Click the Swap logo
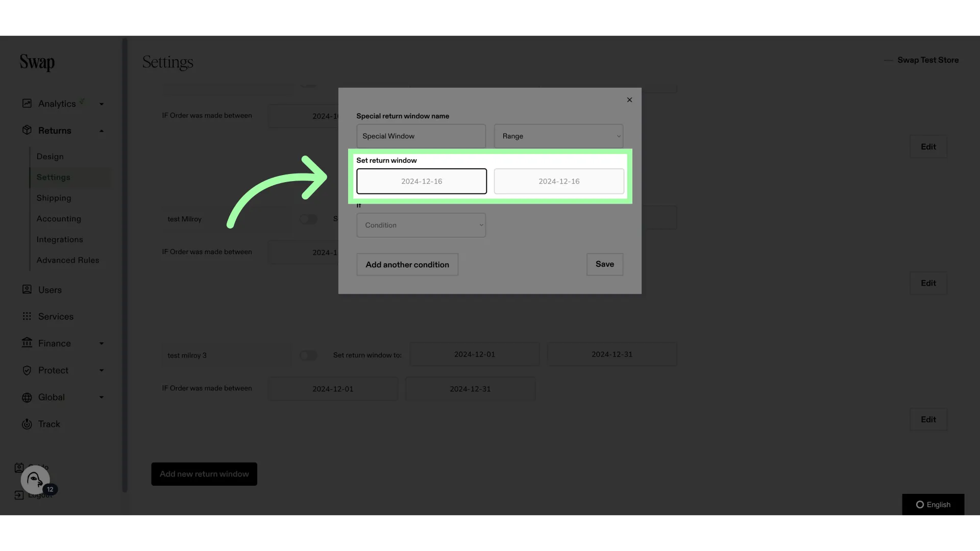The height and width of the screenshot is (551, 980). (37, 63)
